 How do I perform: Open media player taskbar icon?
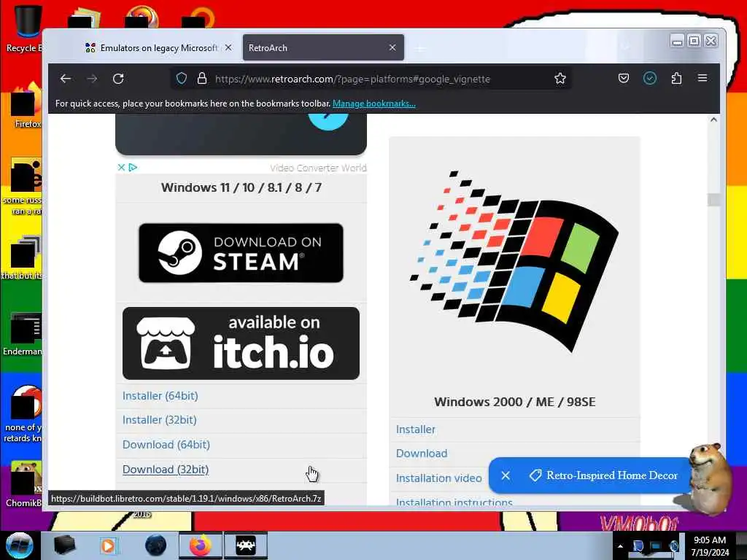point(108,545)
